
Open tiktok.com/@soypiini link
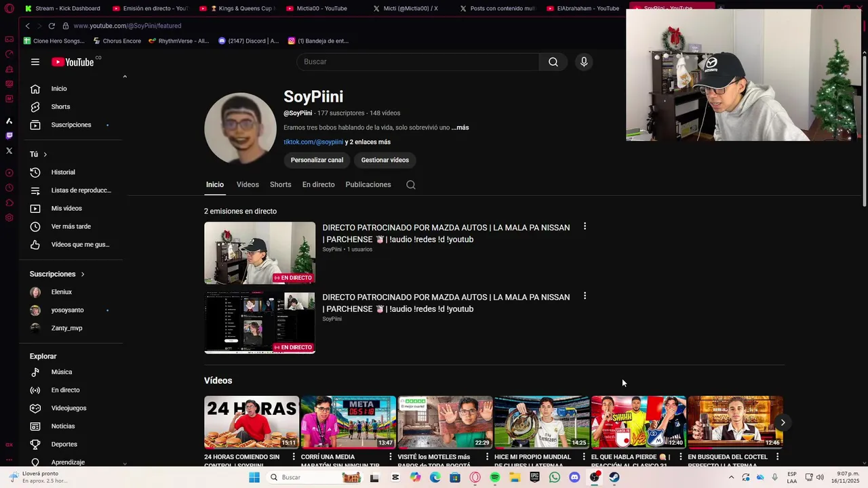[313, 142]
